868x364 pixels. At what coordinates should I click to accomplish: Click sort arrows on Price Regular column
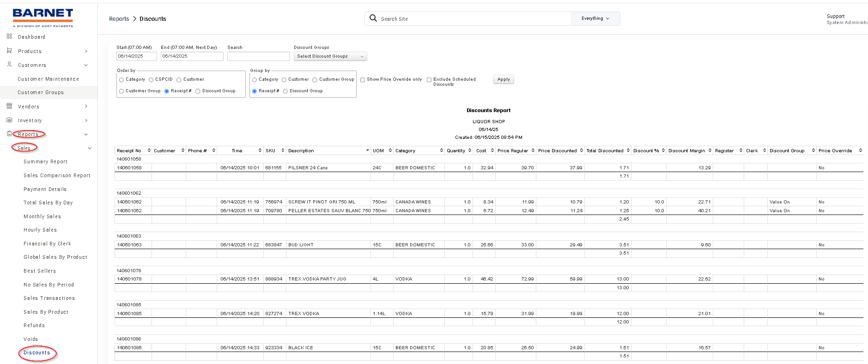(x=533, y=150)
